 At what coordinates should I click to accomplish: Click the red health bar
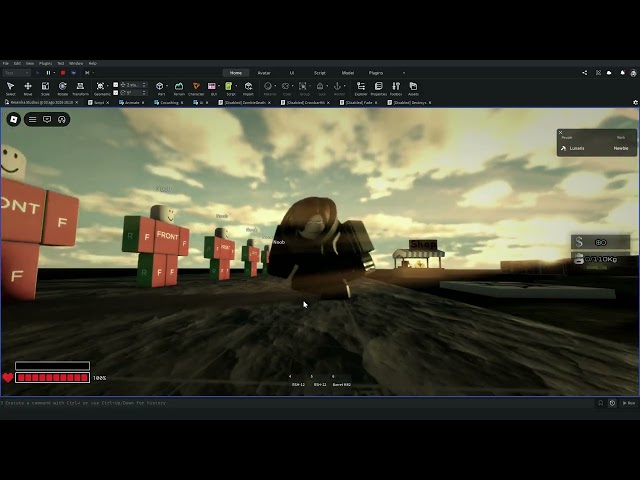click(x=52, y=378)
